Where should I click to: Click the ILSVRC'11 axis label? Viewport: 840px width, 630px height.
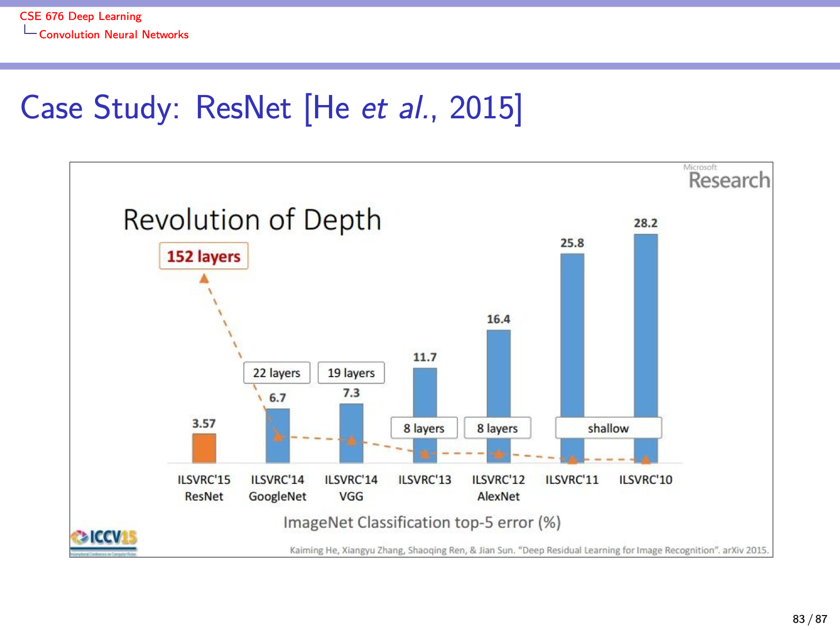point(572,479)
